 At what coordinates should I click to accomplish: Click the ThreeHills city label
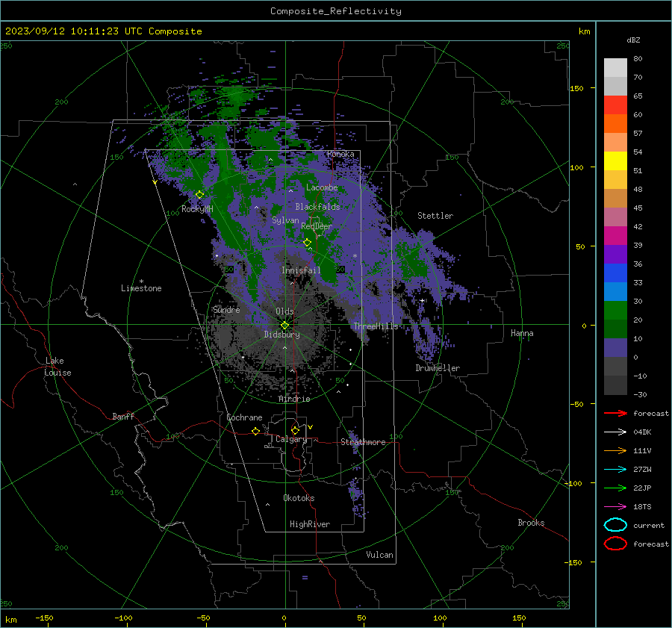376,326
